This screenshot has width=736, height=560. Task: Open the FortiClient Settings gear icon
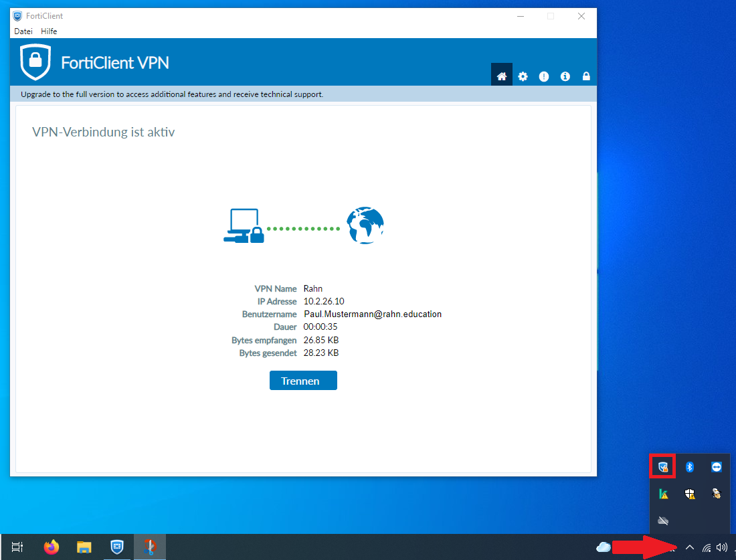(523, 76)
